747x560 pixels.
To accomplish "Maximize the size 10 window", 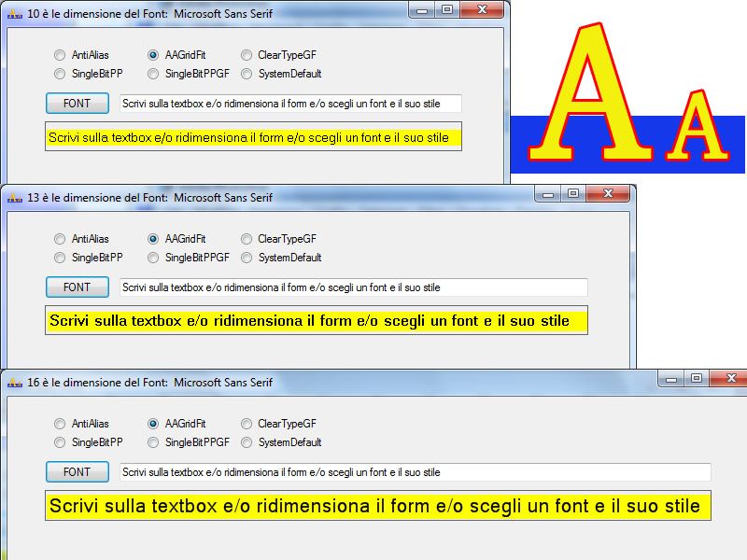I will (447, 10).
